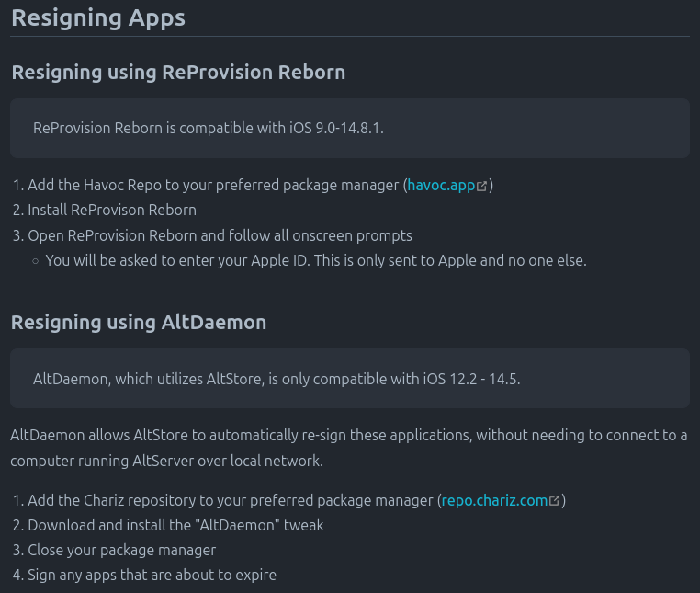Viewport: 700px width, 593px height.
Task: Click the external link icon after havoc.app
Action: pyautogui.click(x=482, y=186)
